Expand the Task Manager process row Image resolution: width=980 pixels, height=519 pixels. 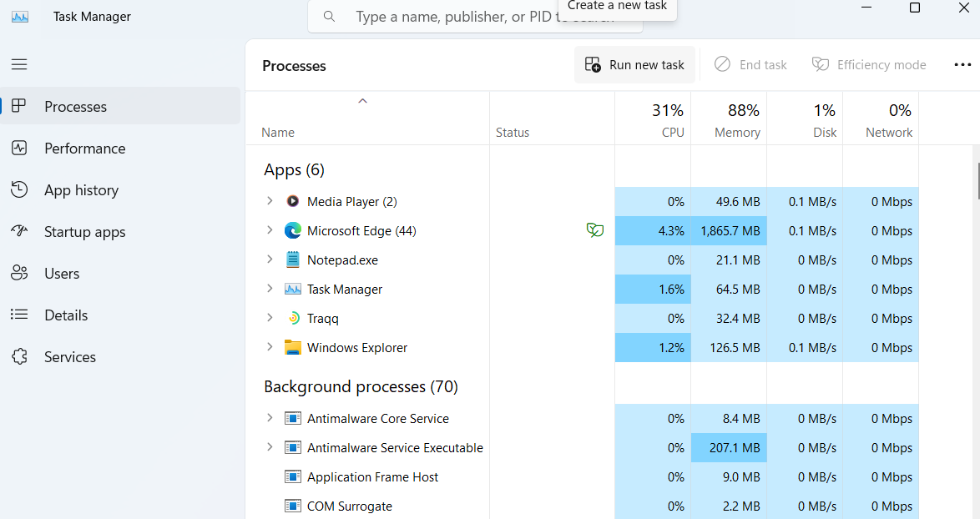pyautogui.click(x=270, y=289)
